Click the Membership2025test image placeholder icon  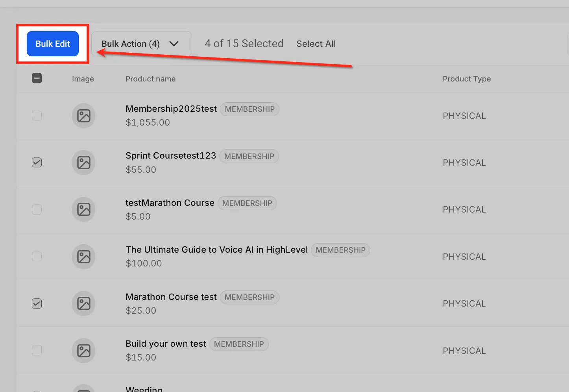point(83,116)
